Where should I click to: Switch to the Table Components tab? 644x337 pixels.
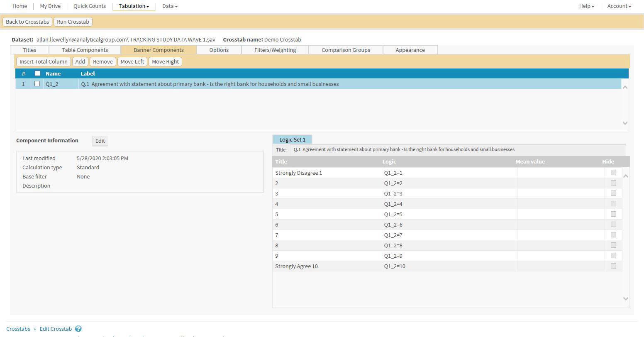(x=85, y=50)
